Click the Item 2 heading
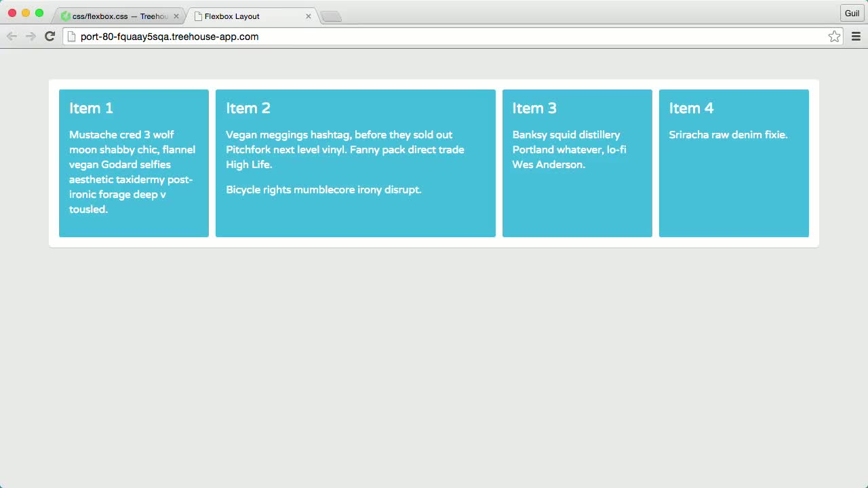 point(248,108)
